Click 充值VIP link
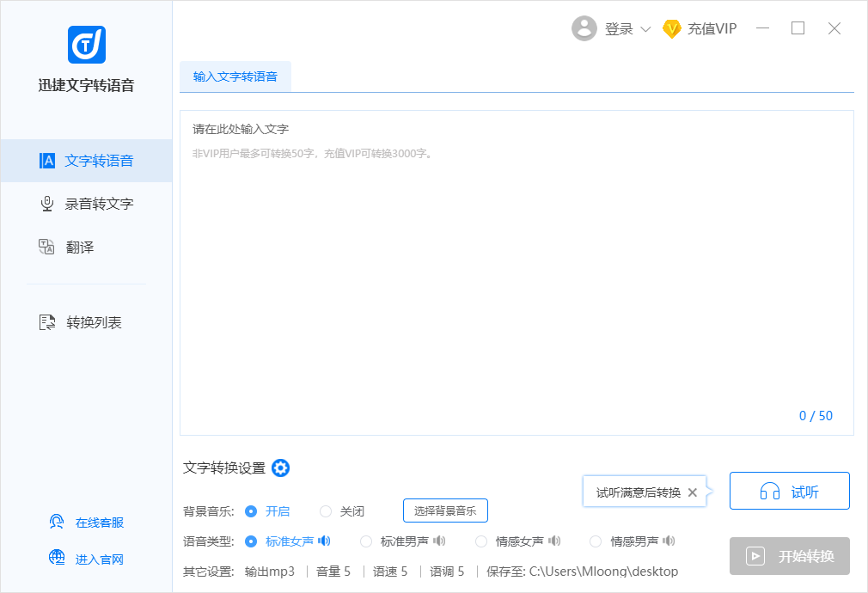 712,29
